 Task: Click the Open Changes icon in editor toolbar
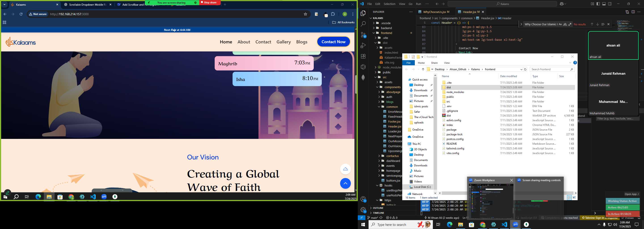point(627,12)
